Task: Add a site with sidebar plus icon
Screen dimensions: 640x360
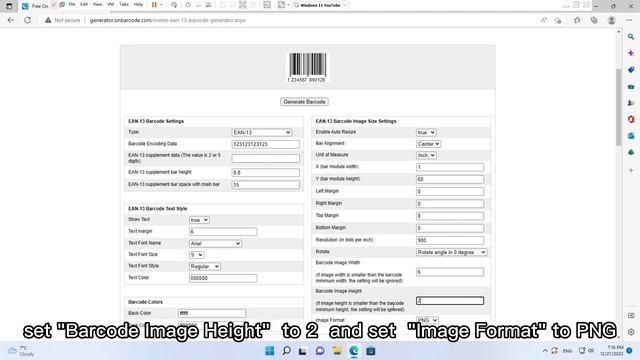Action: pyautogui.click(x=631, y=170)
